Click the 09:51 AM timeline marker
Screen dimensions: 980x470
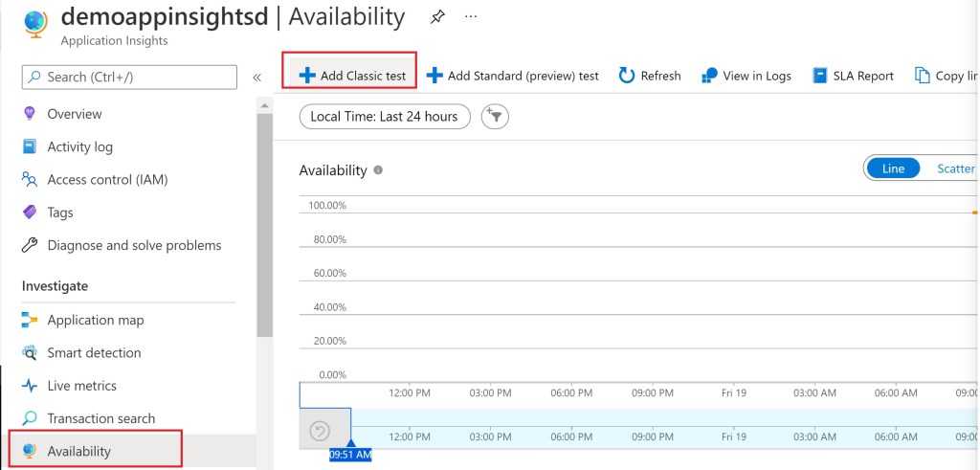[350, 455]
